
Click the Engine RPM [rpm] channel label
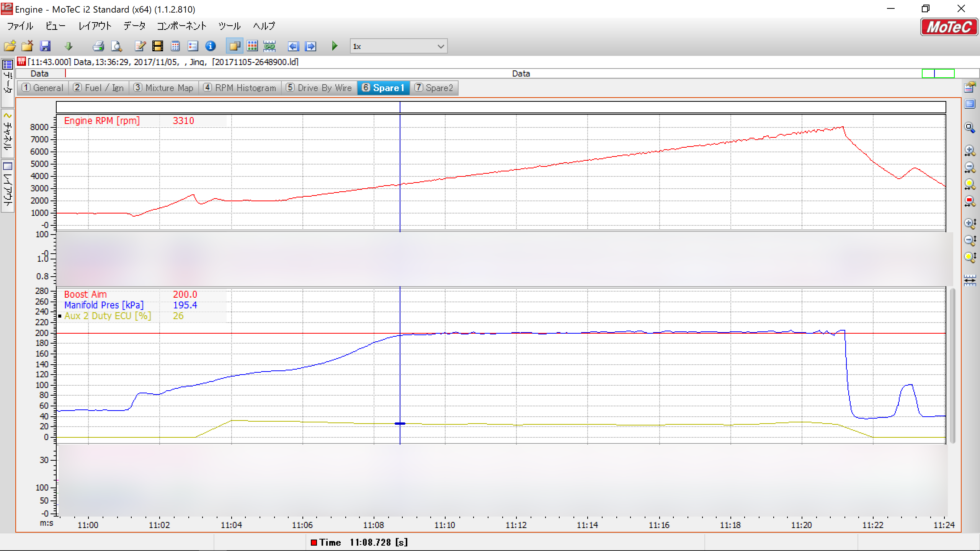(102, 121)
